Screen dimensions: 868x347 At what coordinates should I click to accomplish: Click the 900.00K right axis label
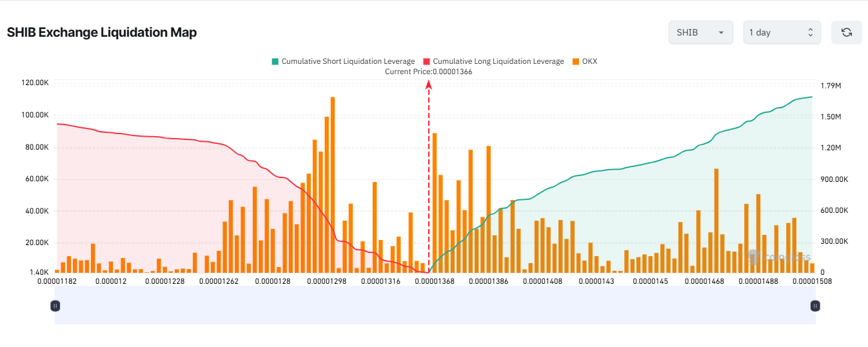835,179
